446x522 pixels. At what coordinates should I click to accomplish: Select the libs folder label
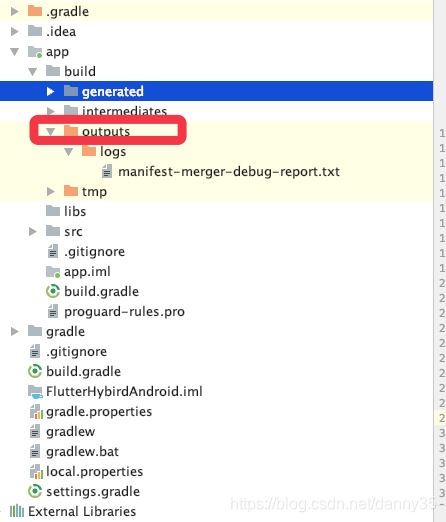coord(75,211)
